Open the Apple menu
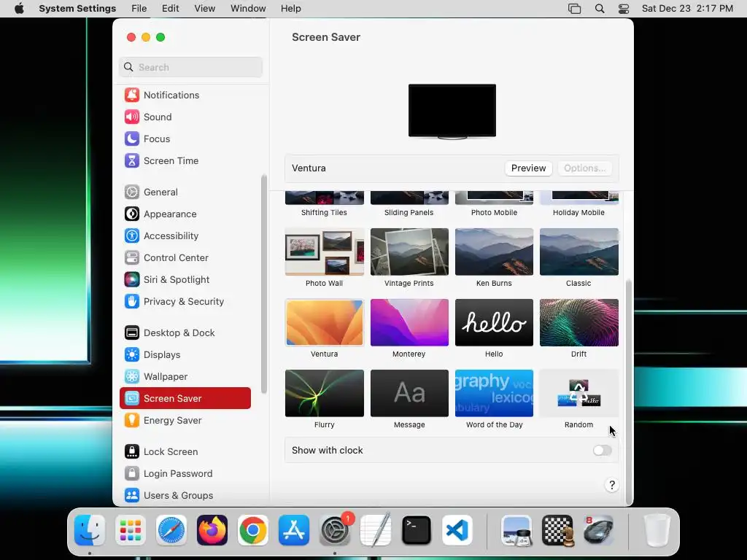Screen dimensions: 747x560 [x=19, y=9]
